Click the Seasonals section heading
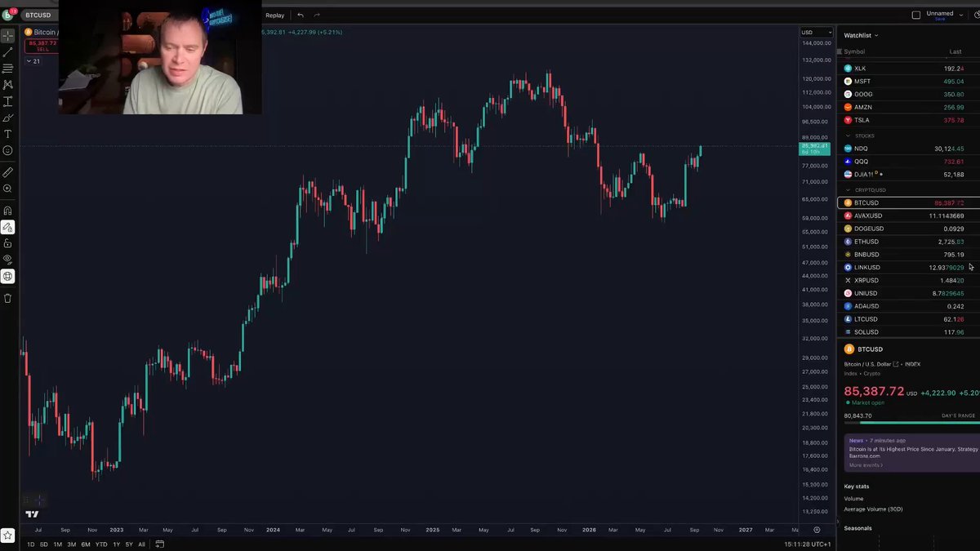The image size is (980, 551). tap(857, 528)
